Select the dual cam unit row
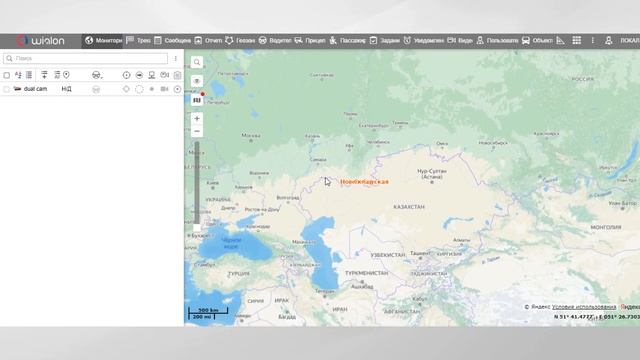 coord(92,89)
